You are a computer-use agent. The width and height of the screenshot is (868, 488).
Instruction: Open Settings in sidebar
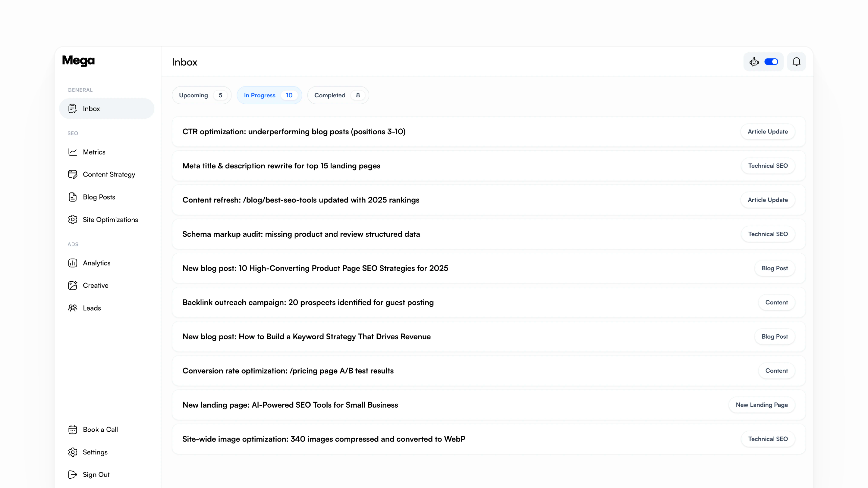tap(95, 452)
